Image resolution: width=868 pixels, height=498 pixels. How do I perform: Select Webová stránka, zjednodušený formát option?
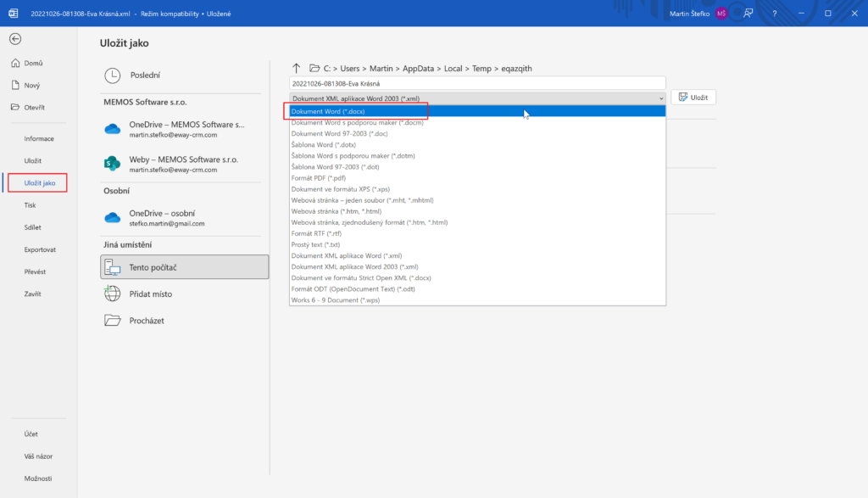tap(477, 222)
